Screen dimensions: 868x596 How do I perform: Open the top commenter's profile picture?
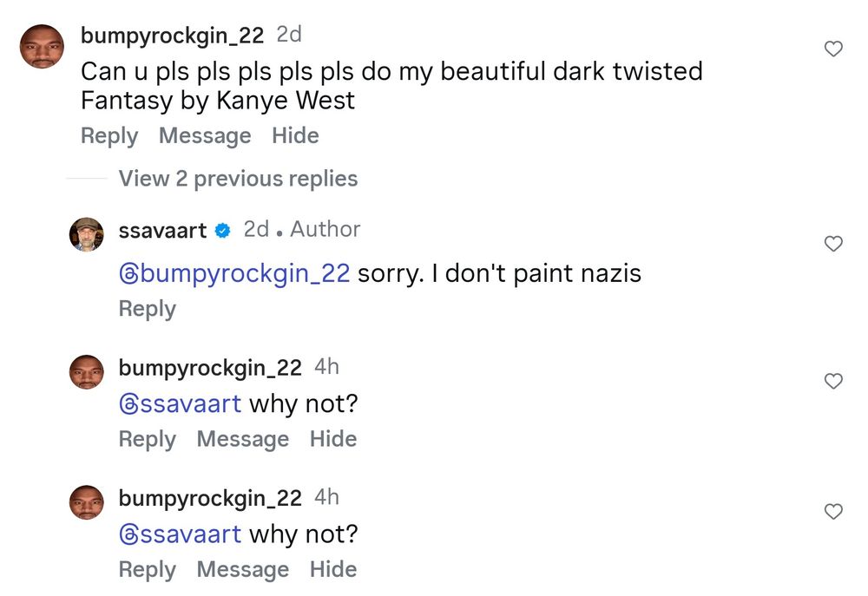tap(42, 46)
